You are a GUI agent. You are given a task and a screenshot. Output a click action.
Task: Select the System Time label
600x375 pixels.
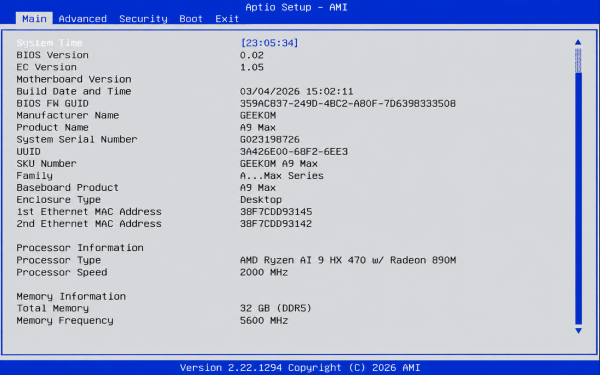click(49, 43)
